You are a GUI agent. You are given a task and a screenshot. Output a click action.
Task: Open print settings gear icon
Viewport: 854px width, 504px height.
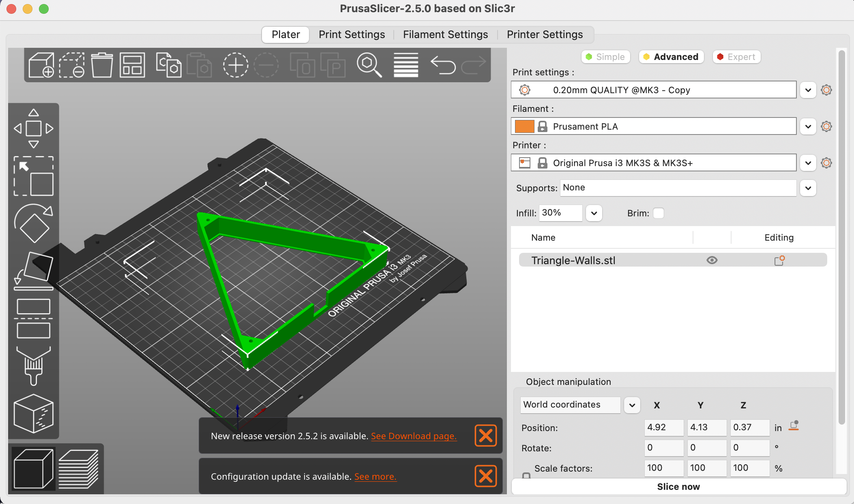(x=826, y=90)
